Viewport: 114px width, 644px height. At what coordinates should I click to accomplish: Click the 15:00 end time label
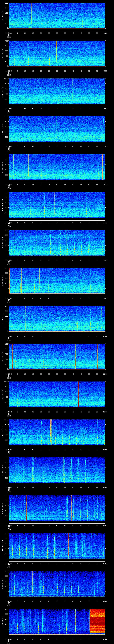[105, 525]
